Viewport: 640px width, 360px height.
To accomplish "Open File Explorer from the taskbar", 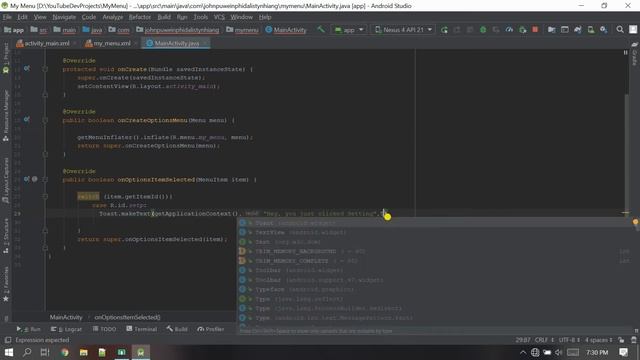I will 83,352.
